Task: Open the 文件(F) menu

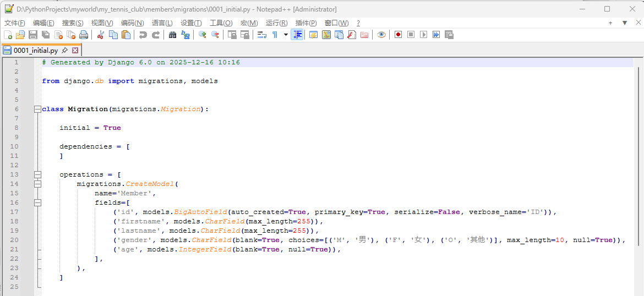Action: point(14,23)
